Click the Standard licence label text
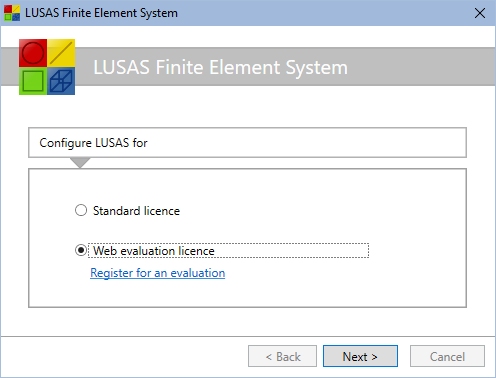 136,211
